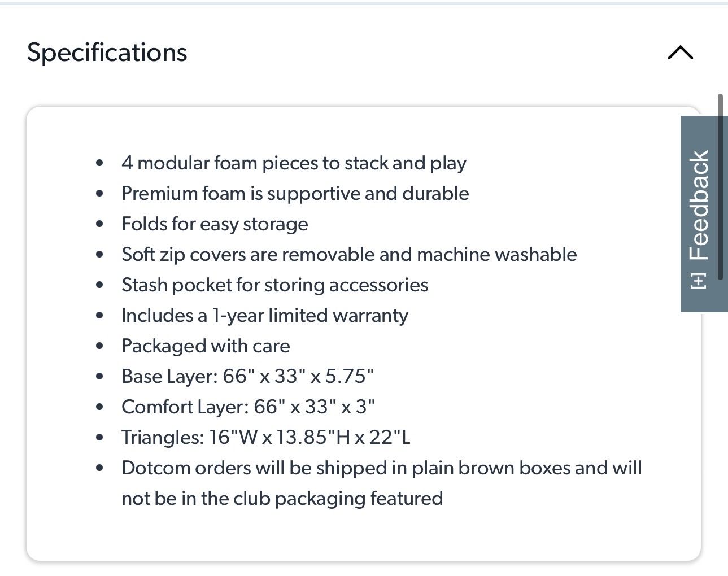Select the 'Premium foam is supportive' text
Viewport: 728px width, 576px height.
point(295,194)
